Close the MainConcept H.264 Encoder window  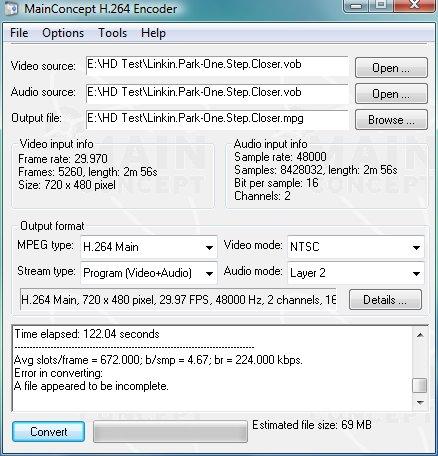[414, 5]
